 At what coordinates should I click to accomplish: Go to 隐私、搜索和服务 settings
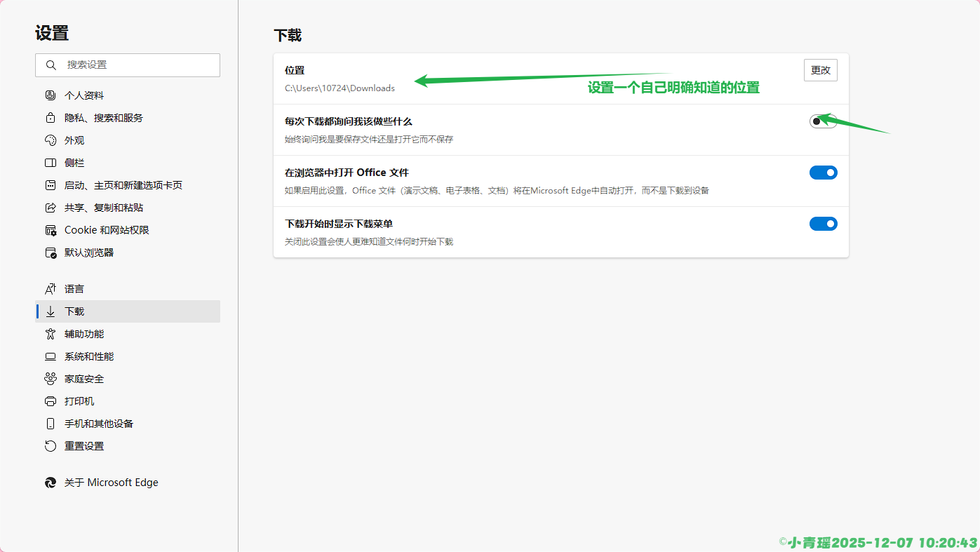coord(128,118)
